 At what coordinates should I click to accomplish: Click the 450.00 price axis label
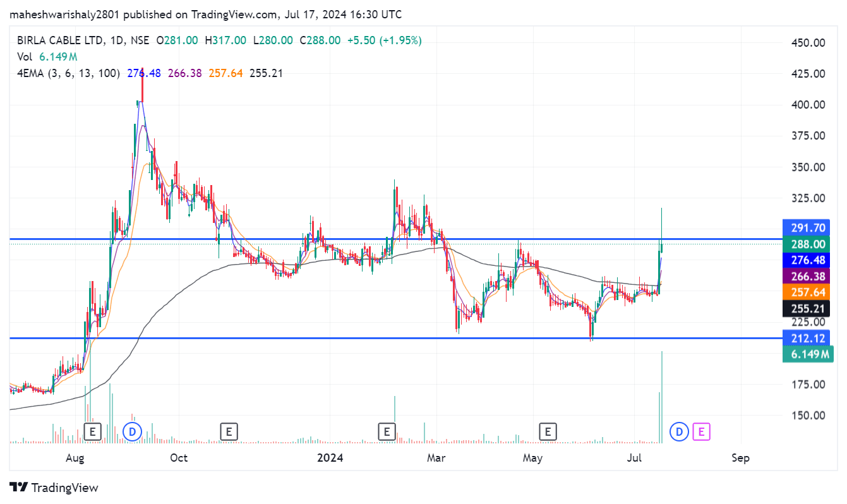808,43
